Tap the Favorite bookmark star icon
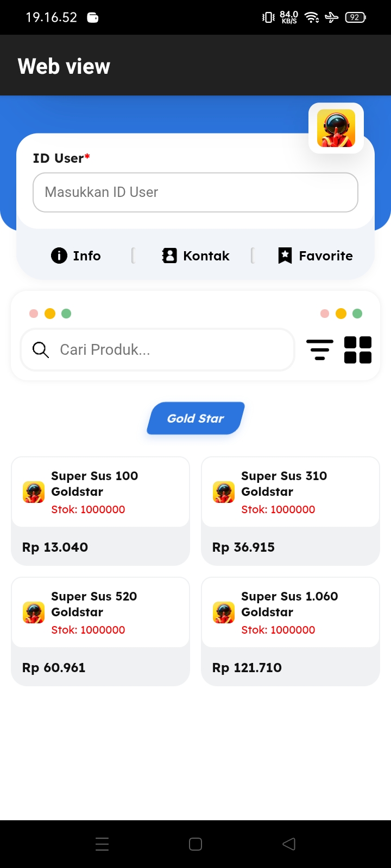Image resolution: width=391 pixels, height=868 pixels. tap(285, 256)
